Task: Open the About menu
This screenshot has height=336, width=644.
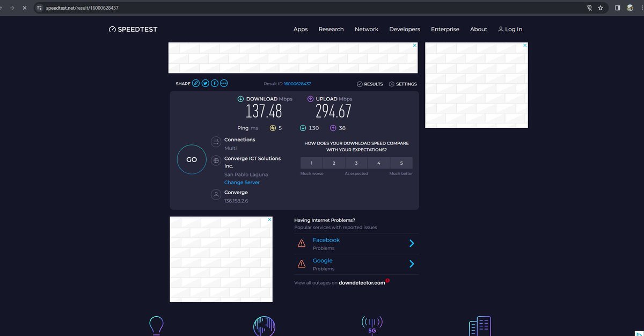Action: pos(479,30)
